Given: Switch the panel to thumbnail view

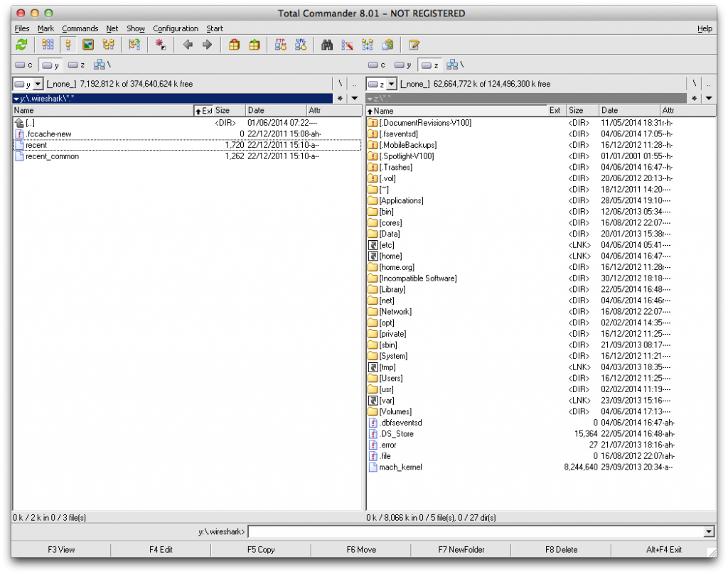Looking at the screenshot, I should point(87,45).
